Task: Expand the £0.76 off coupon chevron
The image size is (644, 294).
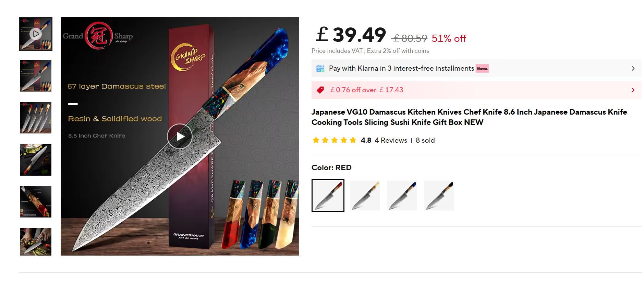Action: tap(633, 90)
